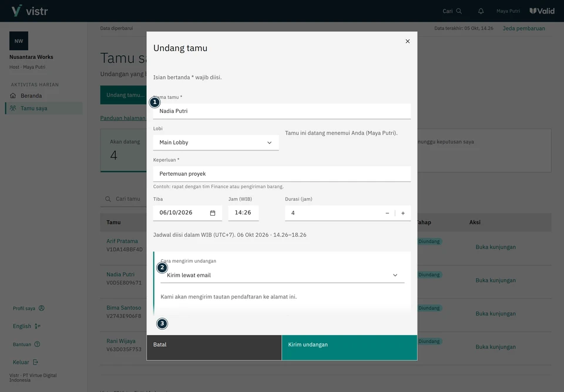The height and width of the screenshot is (392, 564).
Task: Increase Durasi with the plus button
Action: pos(403,213)
